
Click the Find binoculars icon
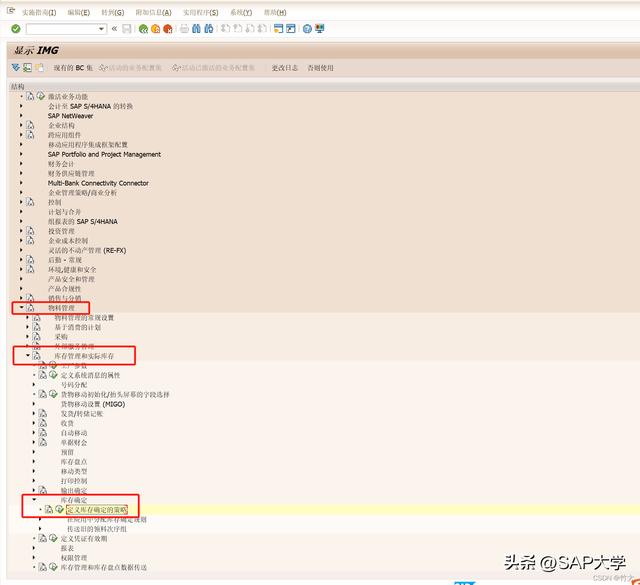point(196,29)
